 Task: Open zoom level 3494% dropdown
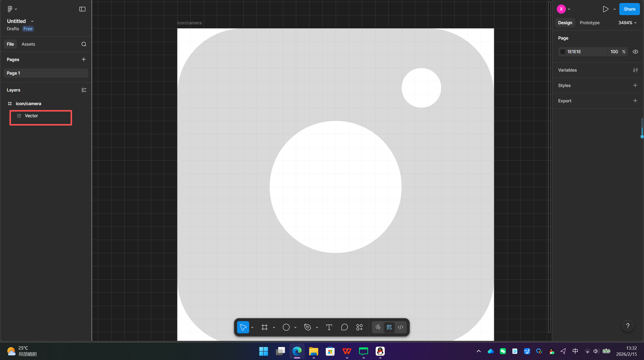[x=627, y=23]
